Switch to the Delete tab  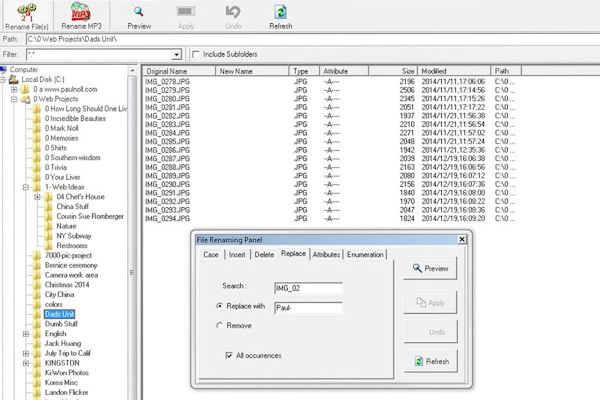(x=264, y=255)
